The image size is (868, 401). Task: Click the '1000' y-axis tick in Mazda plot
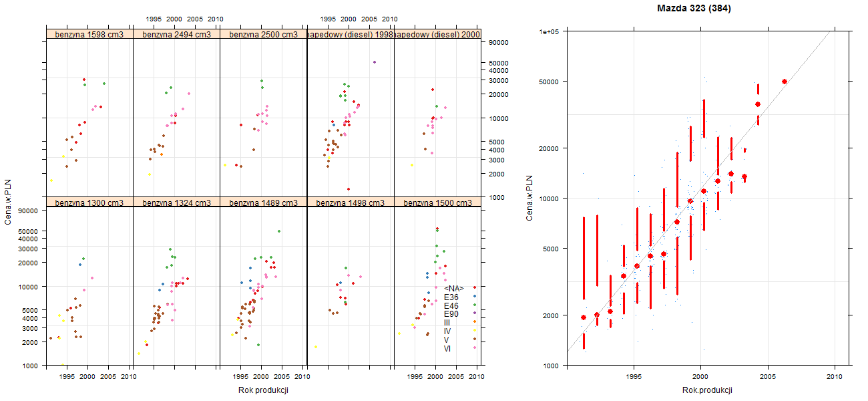point(552,366)
